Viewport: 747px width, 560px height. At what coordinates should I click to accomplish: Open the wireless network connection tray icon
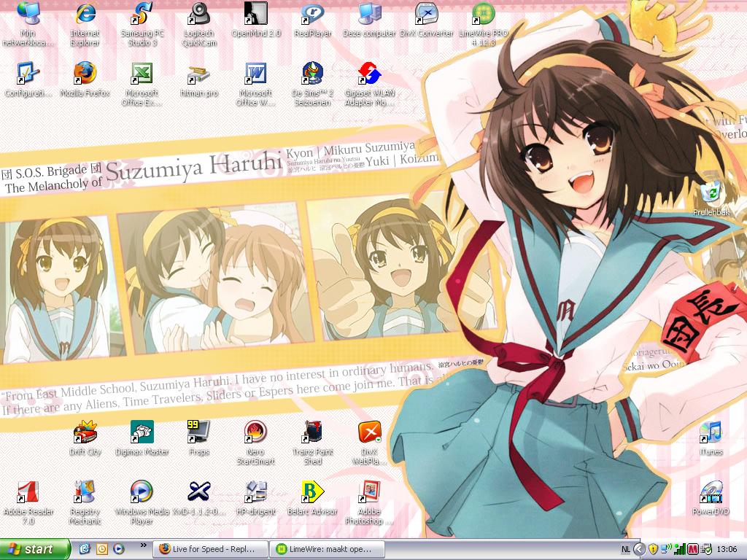point(666,550)
